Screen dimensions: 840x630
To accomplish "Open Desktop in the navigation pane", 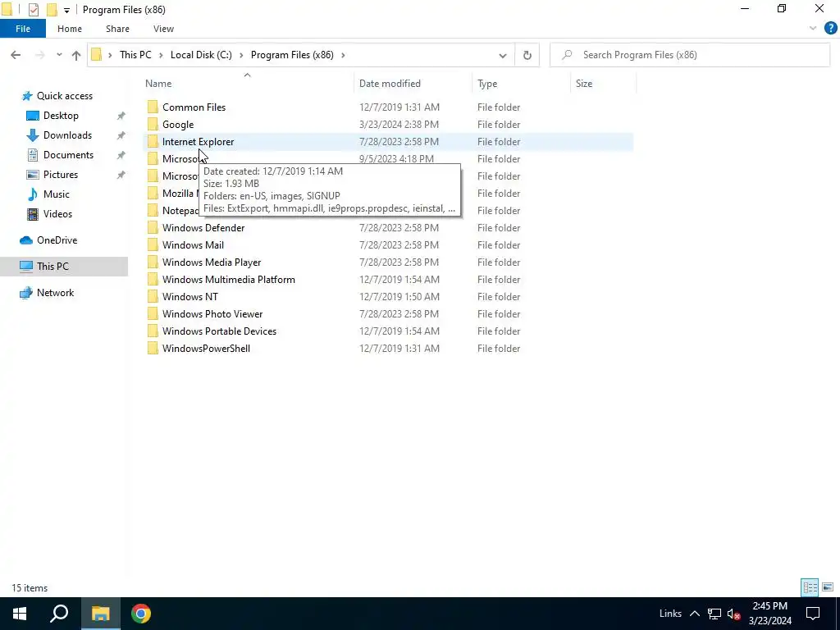I will (61, 116).
